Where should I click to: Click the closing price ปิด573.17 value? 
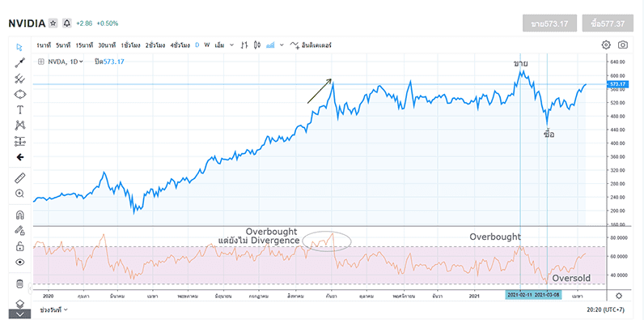click(109, 62)
